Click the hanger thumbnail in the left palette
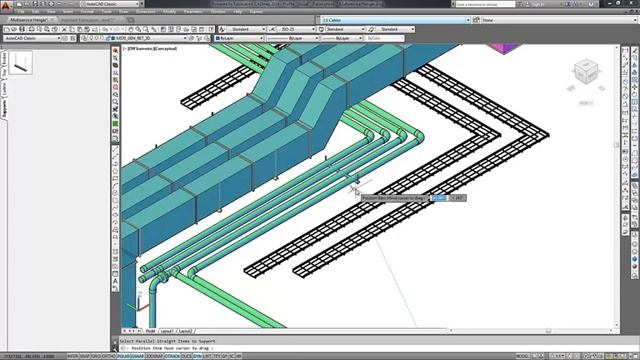Image resolution: width=640 pixels, height=360 pixels. (x=20, y=63)
